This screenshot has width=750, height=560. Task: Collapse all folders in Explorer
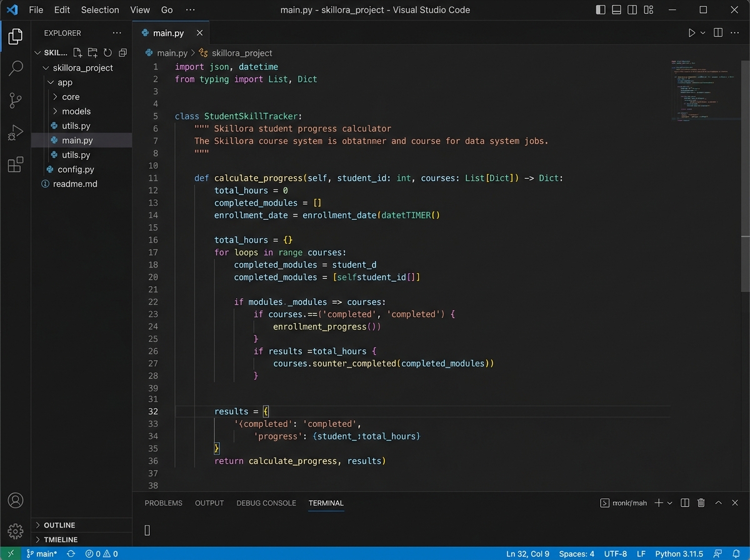[x=122, y=52]
